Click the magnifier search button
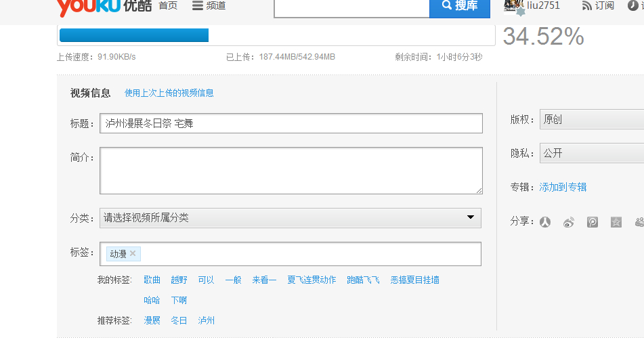 click(460, 6)
